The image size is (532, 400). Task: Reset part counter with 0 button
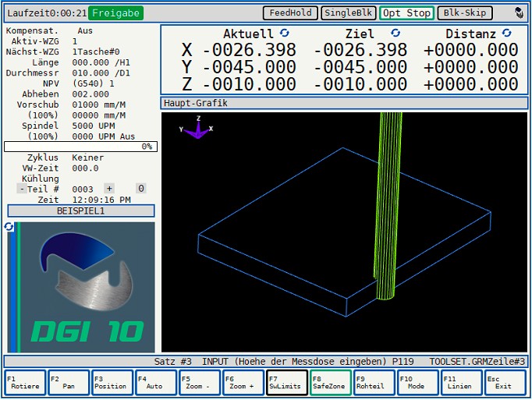(x=141, y=188)
